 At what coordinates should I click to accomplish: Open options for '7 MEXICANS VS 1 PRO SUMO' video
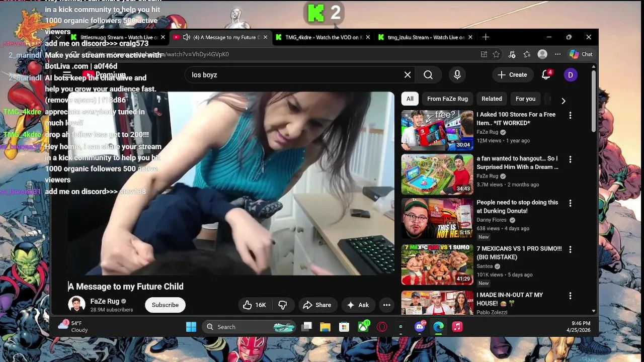pyautogui.click(x=570, y=249)
